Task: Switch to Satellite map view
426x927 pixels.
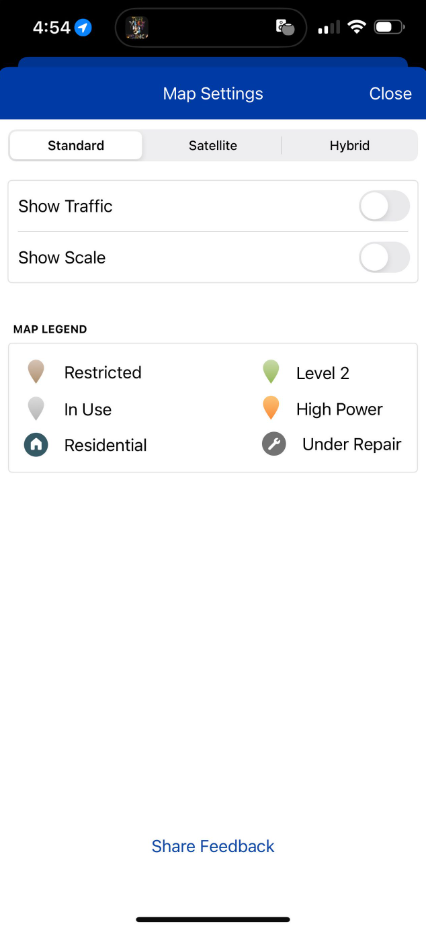Action: (213, 145)
